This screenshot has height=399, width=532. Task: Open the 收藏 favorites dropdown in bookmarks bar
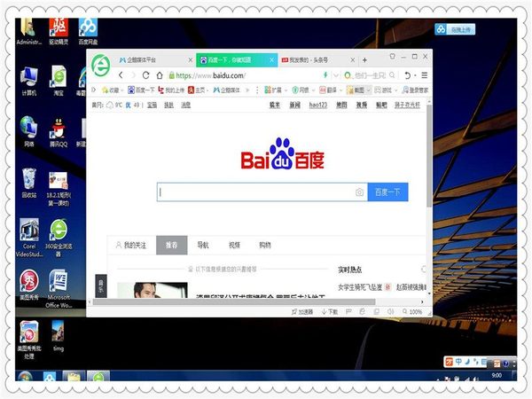(x=113, y=90)
